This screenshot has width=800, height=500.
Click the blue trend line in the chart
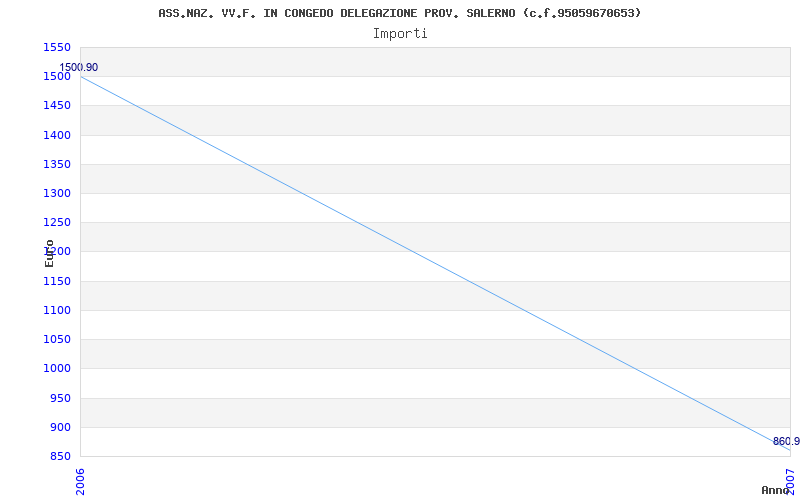tap(435, 263)
